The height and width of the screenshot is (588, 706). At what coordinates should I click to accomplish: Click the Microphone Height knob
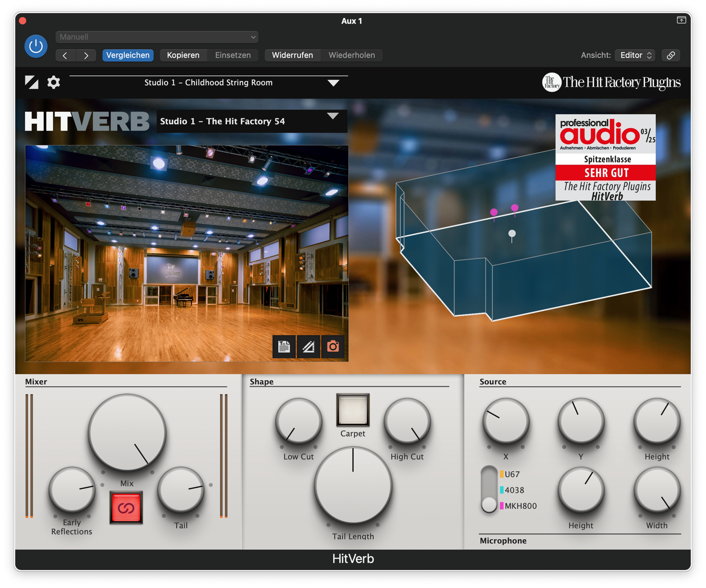581,490
